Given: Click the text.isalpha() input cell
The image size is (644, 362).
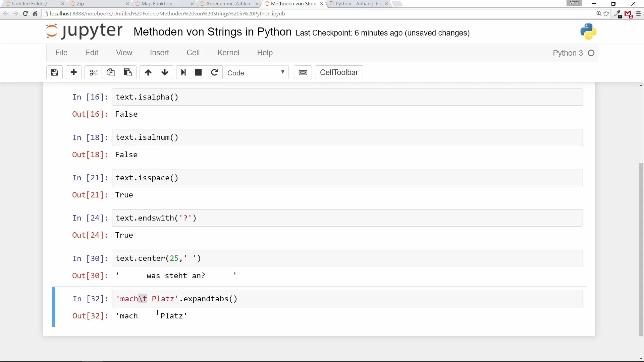Looking at the screenshot, I should 347,97.
